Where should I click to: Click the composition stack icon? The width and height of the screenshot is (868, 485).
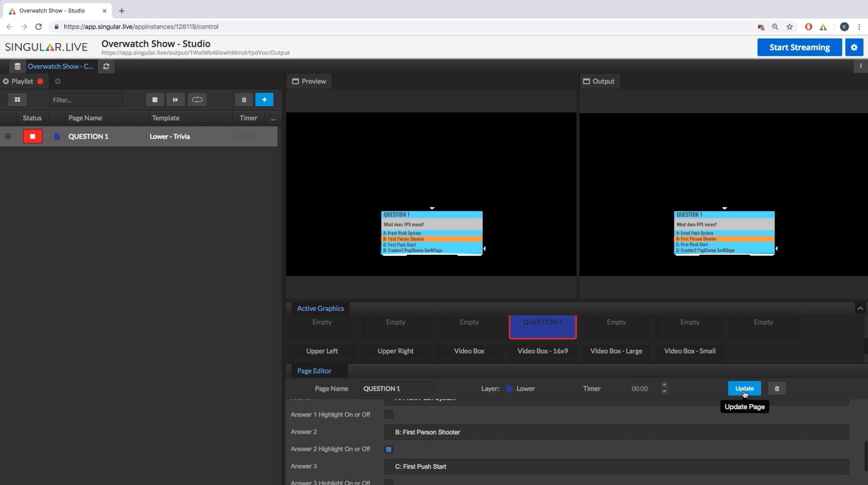coord(17,66)
